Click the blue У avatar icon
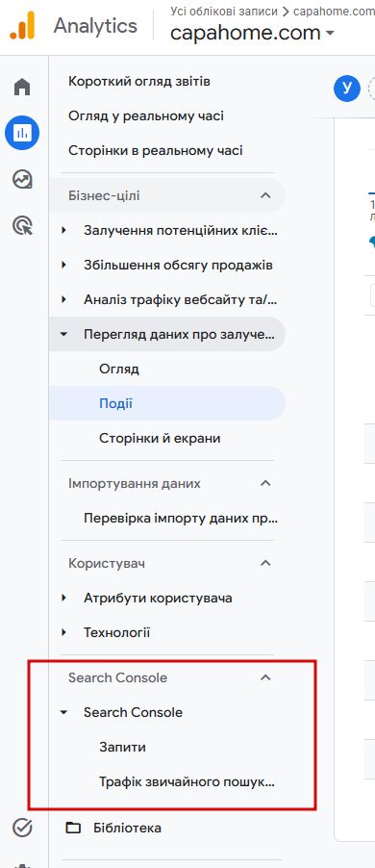Viewport: 375px width, 868px height. click(347, 88)
